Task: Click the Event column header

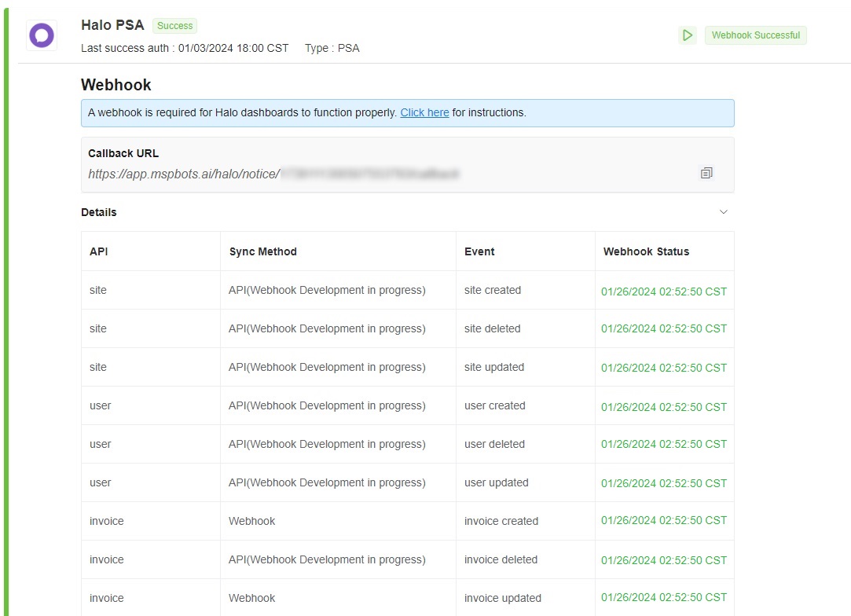Action: 479,251
